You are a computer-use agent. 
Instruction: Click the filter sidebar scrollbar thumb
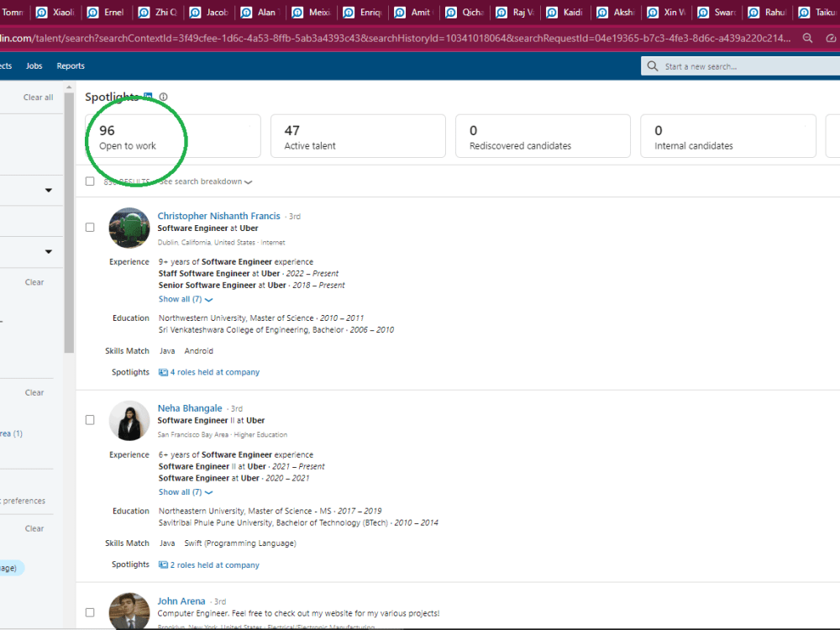[x=69, y=223]
